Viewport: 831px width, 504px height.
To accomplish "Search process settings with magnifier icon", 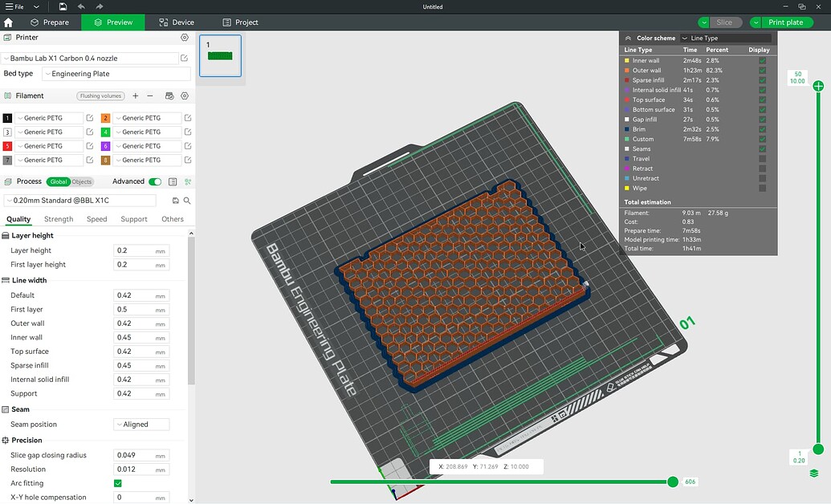I will tap(187, 201).
